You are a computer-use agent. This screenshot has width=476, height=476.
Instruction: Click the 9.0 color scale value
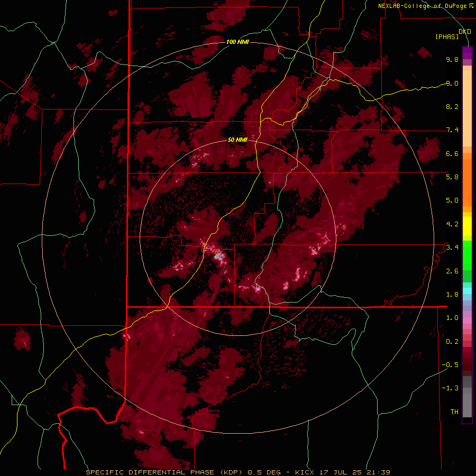pyautogui.click(x=452, y=83)
